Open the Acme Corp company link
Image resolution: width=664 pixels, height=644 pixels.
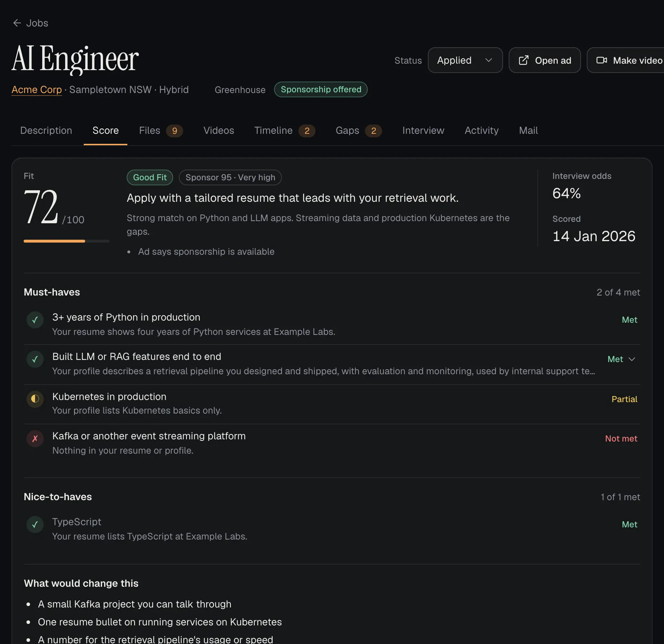tap(36, 90)
